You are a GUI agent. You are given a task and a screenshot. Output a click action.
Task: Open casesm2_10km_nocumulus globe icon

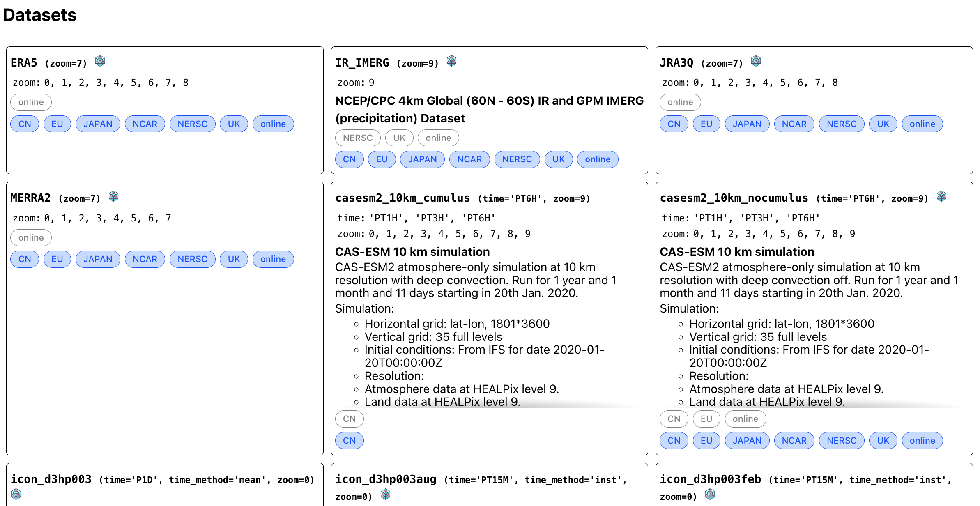(941, 196)
